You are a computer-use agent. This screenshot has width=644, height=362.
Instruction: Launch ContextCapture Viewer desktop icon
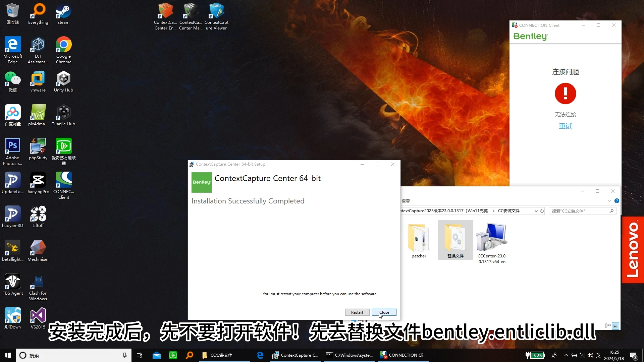(x=216, y=16)
